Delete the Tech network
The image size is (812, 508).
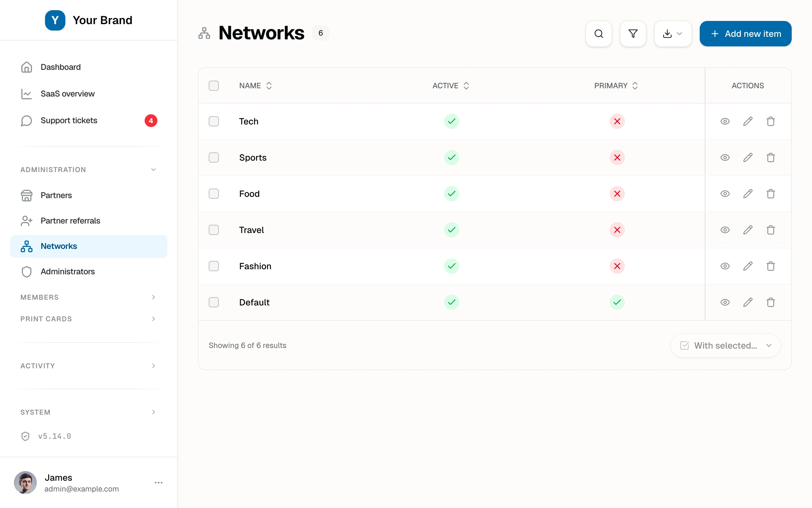[x=770, y=121]
